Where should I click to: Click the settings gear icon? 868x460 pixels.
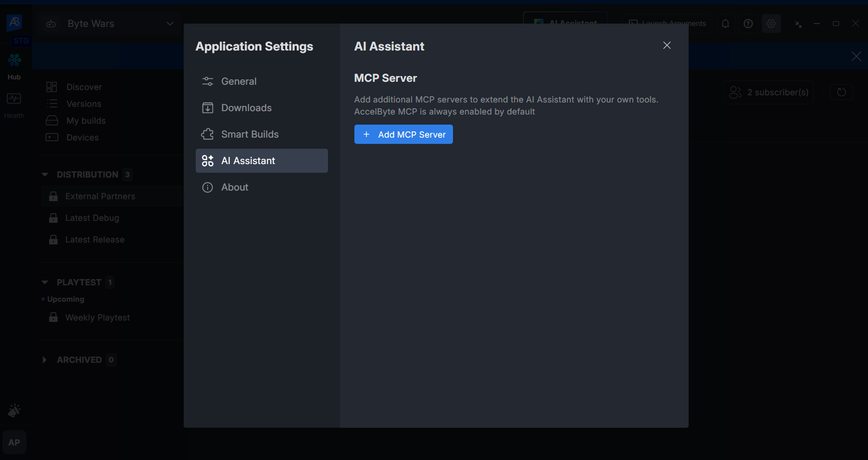pyautogui.click(x=771, y=23)
